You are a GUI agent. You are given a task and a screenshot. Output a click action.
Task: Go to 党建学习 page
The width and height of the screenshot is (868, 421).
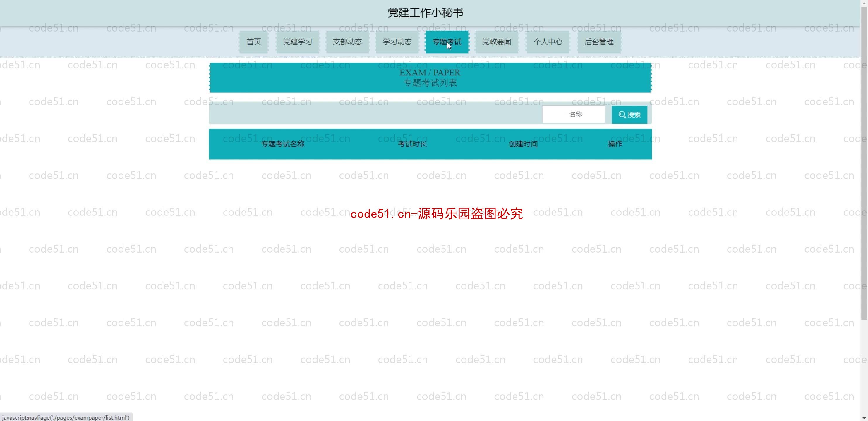click(298, 42)
